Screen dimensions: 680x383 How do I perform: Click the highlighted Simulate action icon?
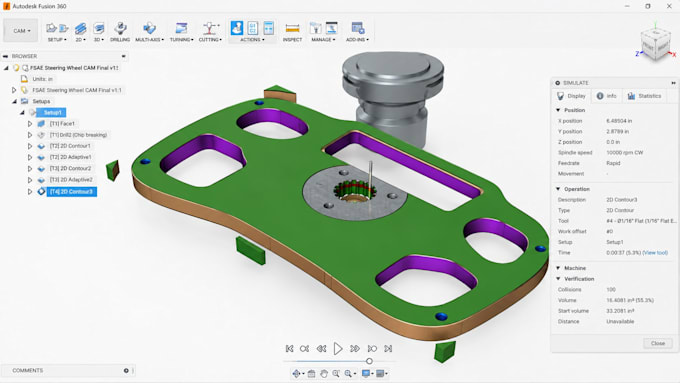(237, 28)
